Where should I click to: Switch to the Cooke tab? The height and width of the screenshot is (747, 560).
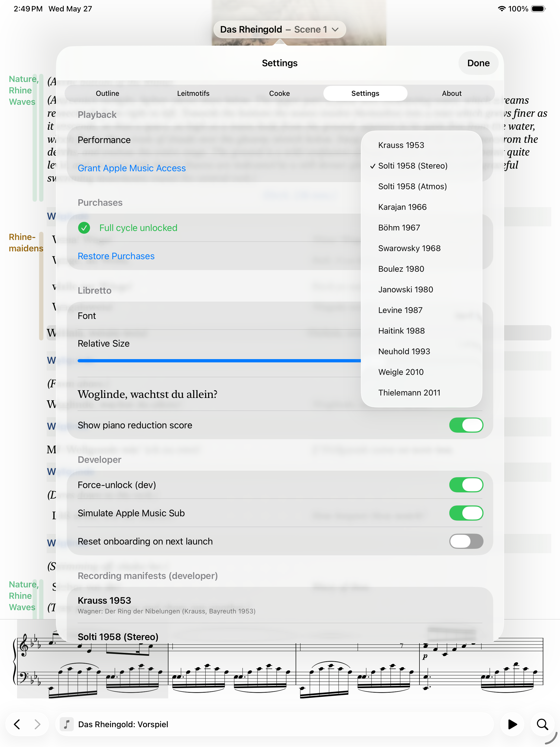[279, 93]
